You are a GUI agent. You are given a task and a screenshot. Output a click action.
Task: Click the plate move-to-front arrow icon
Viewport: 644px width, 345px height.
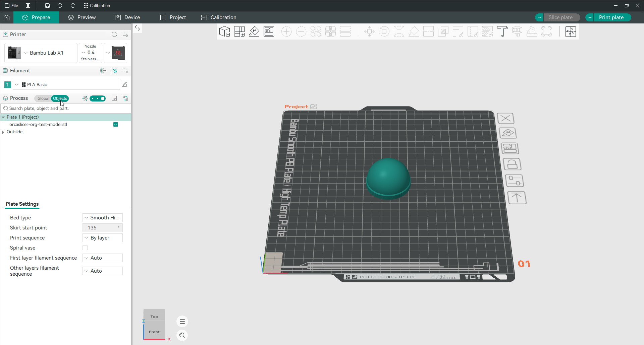click(517, 198)
